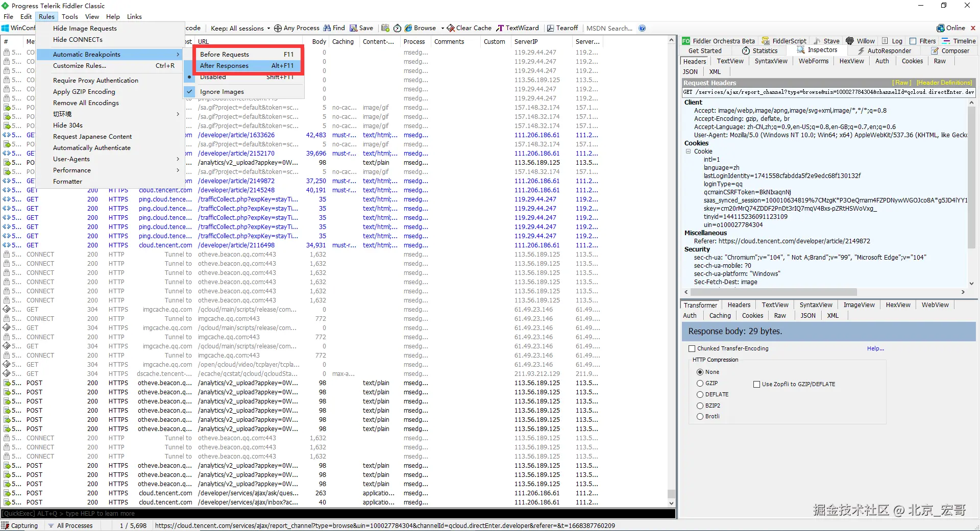Viewport: 980px width, 531px height.
Task: Expand the Automatic Breakpoints submenu
Action: 110,54
